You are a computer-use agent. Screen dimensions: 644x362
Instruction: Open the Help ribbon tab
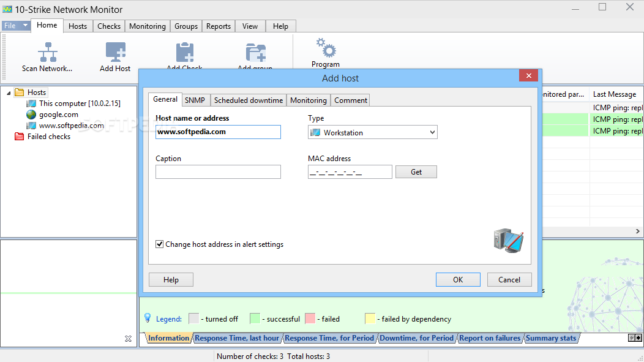280,26
